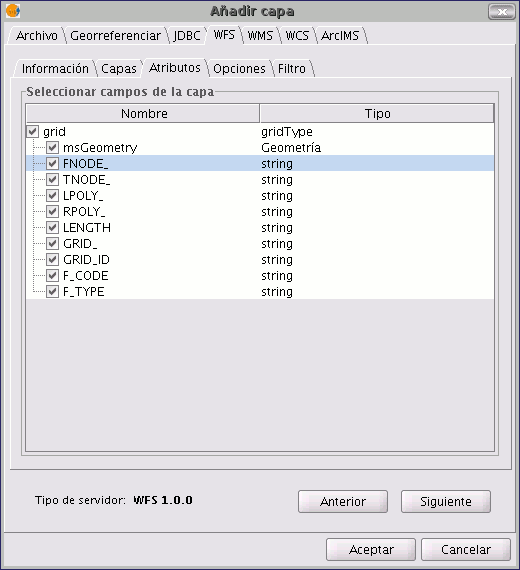Uncheck the grid root checkbox
Viewport: 520px width, 570px height.
32,131
